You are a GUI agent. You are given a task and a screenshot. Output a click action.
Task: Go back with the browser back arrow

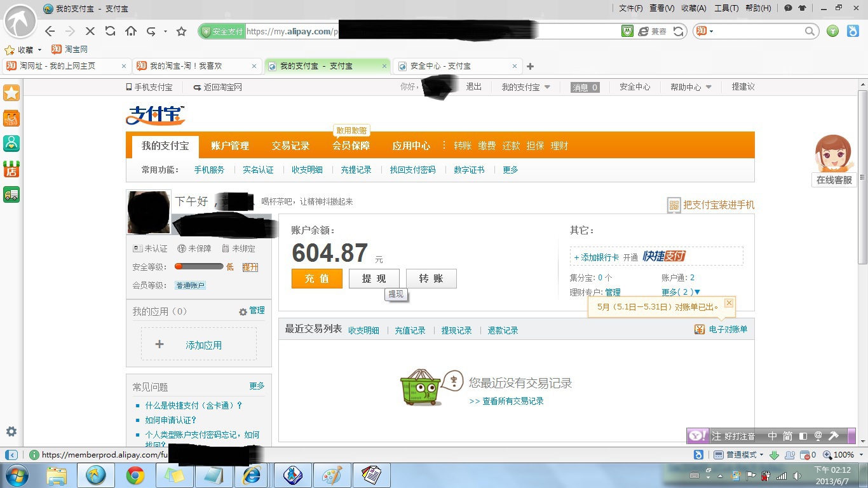coord(50,31)
